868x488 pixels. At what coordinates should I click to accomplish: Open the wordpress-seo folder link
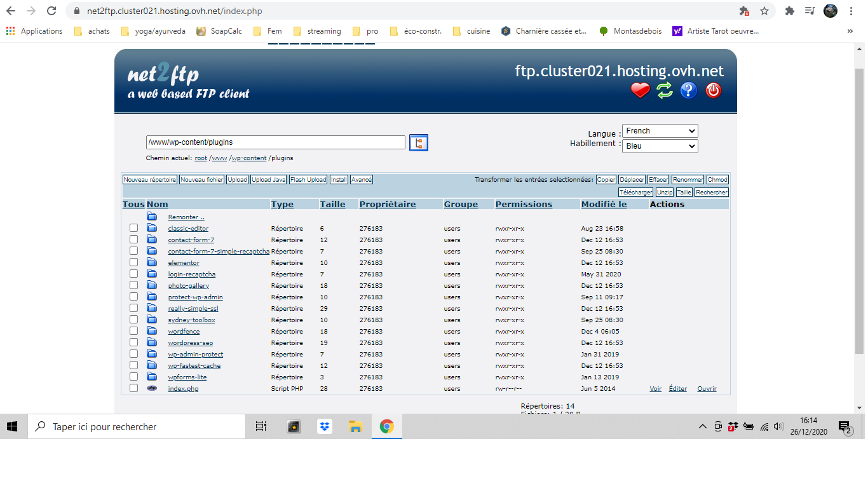click(x=190, y=343)
